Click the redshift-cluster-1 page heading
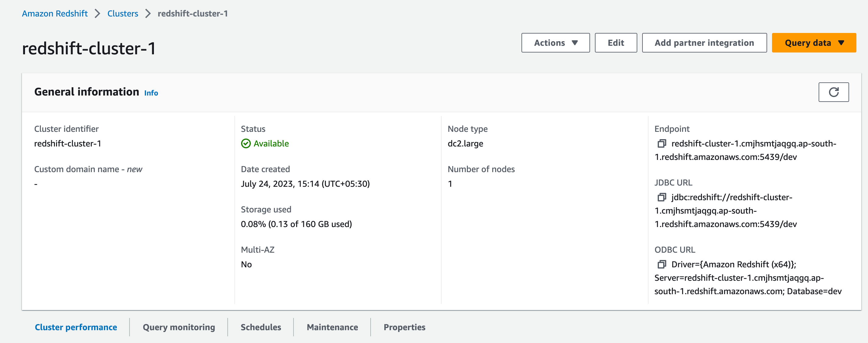This screenshot has height=343, width=868. point(89,48)
